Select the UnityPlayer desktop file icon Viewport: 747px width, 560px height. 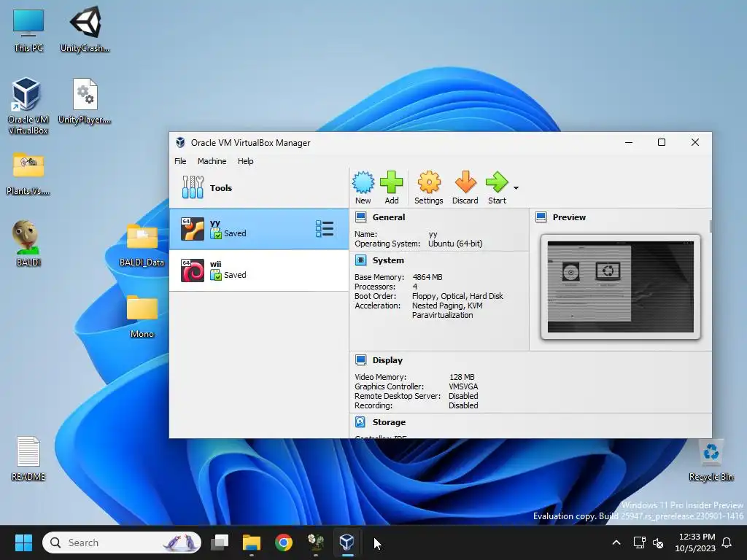pyautogui.click(x=85, y=101)
